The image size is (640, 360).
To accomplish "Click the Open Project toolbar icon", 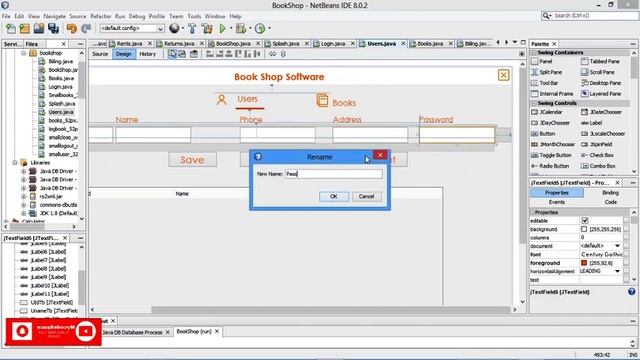I will pos(39,29).
